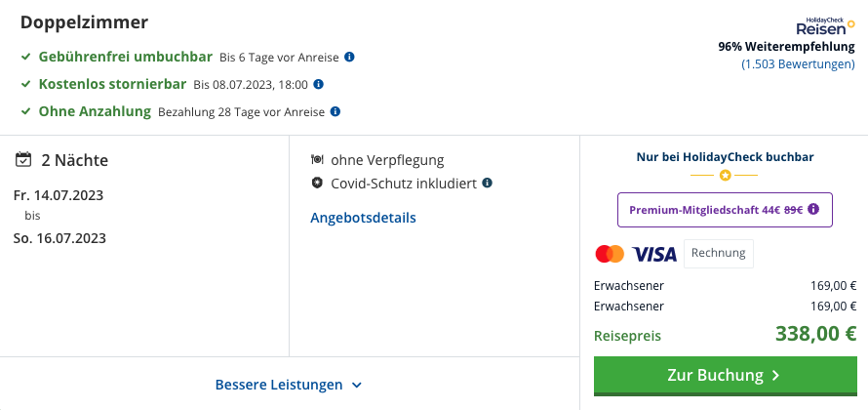Screen dimensions: 868x410
Task: Select the Rechnung payment option
Action: [x=719, y=253]
